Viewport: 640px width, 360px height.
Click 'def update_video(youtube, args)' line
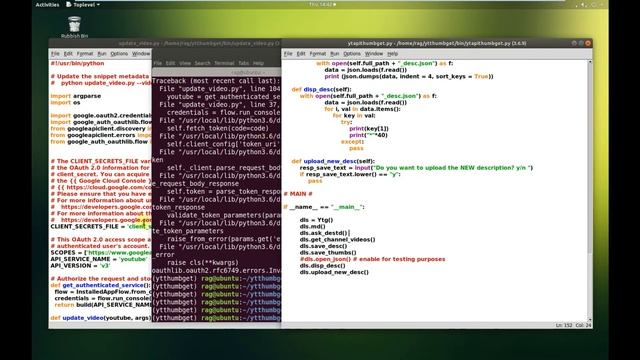pos(100,318)
